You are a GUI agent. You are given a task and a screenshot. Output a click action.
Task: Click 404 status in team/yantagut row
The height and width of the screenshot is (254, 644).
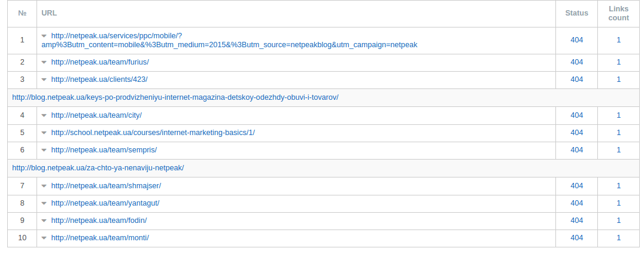pos(576,203)
